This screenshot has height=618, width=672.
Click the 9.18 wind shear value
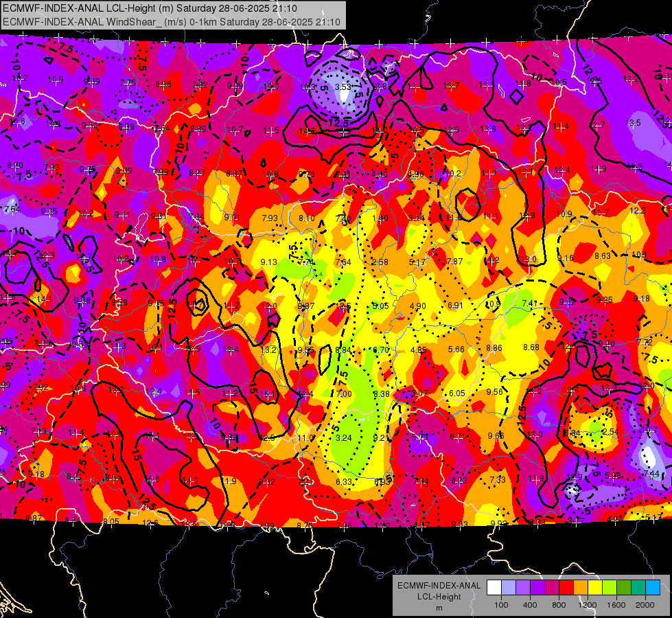tap(642, 299)
